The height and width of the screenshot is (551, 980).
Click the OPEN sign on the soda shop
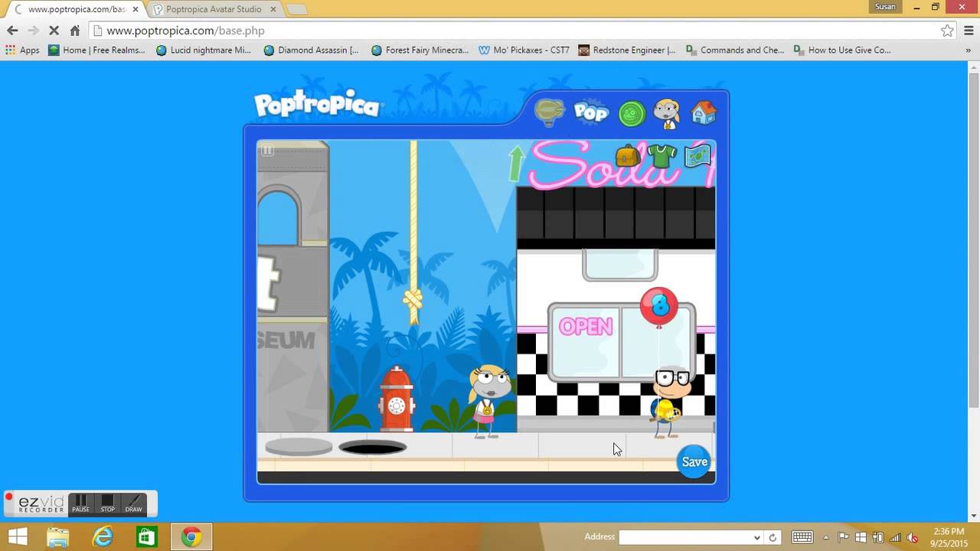(586, 327)
